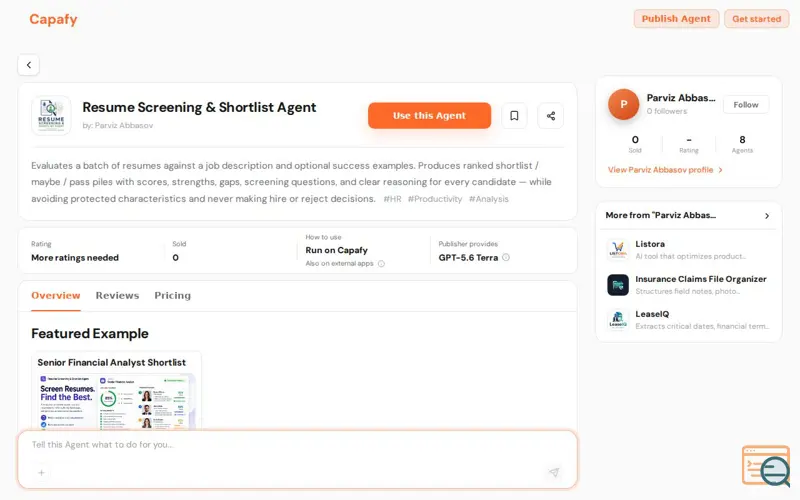Switch to the Reviews tab

pos(117,295)
